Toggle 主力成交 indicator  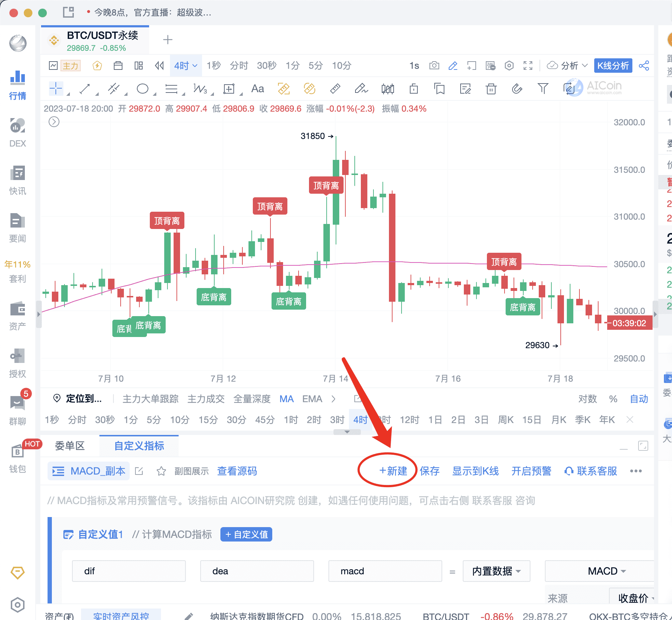(206, 399)
